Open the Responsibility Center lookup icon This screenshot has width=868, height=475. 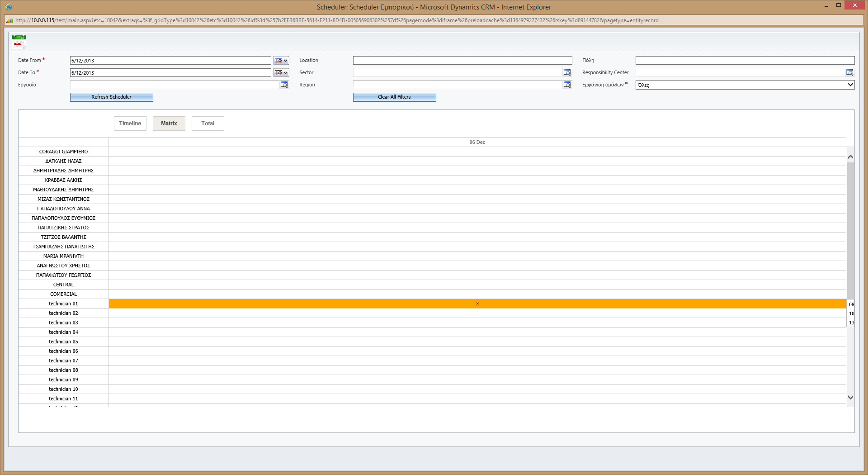click(849, 73)
